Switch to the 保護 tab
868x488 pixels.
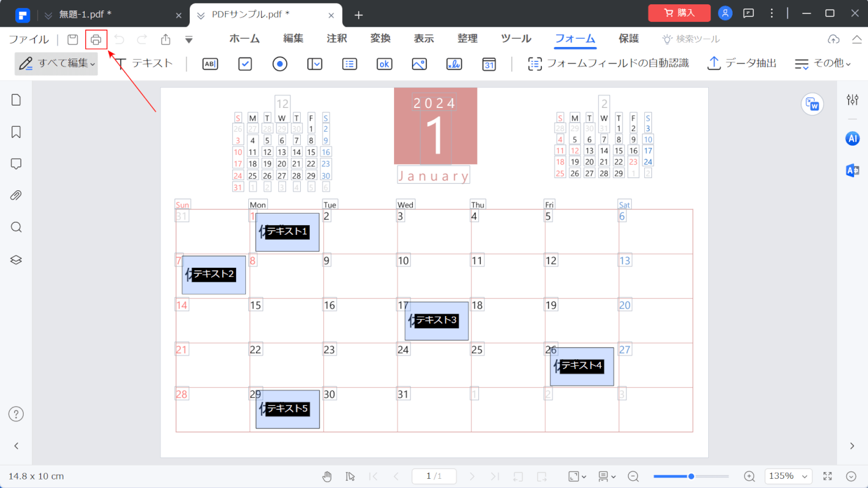click(x=629, y=38)
